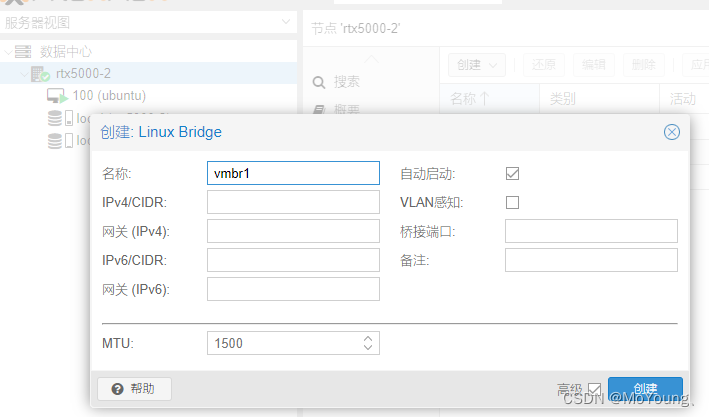
Task: Click the IPv4/CIDR input field
Action: [x=293, y=202]
